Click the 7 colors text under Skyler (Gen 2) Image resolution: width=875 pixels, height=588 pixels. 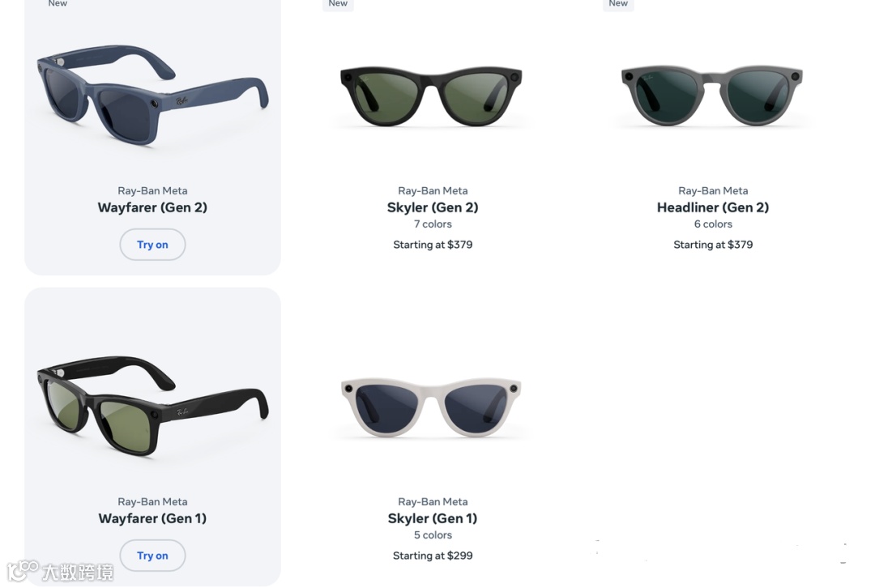click(x=433, y=224)
